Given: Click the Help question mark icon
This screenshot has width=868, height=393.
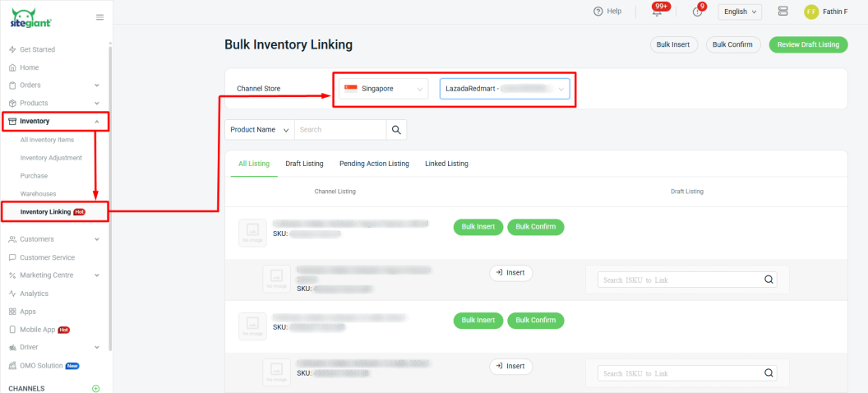Looking at the screenshot, I should click(x=598, y=12).
